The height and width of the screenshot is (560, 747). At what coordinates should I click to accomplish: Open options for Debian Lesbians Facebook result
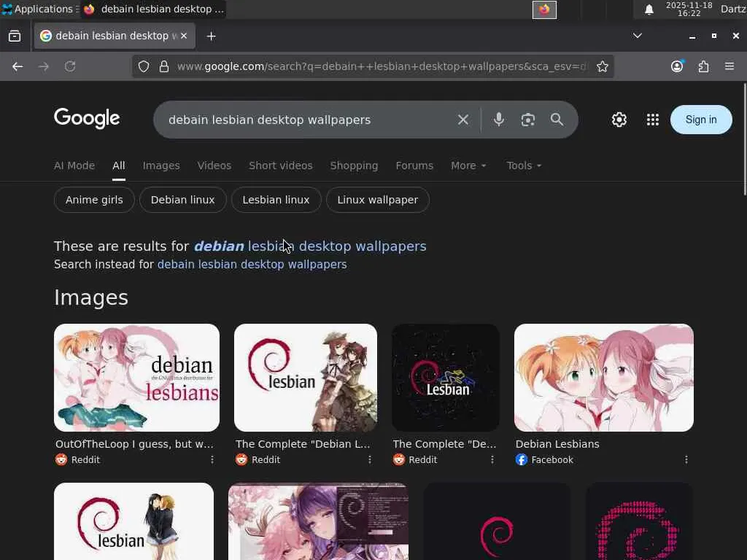[686, 459]
